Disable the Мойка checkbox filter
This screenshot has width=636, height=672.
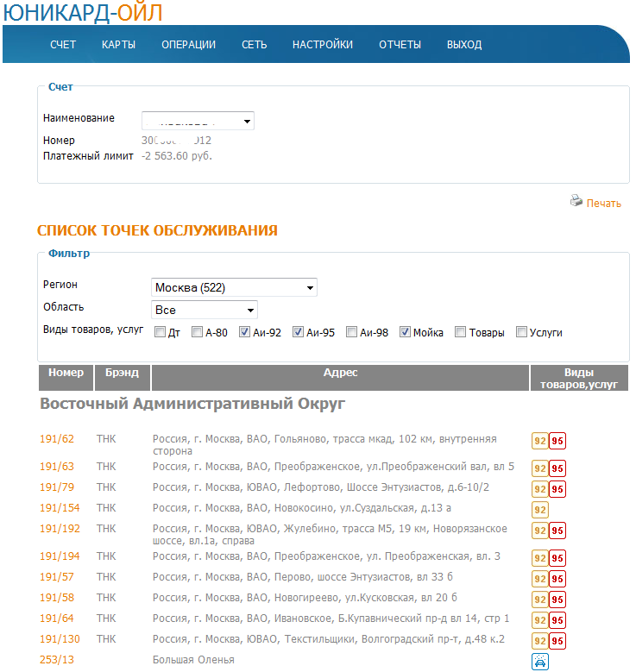pos(405,332)
